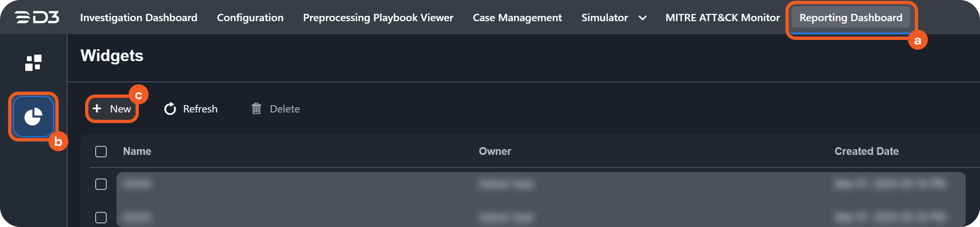980x227 pixels.
Task: Click the circular Refresh arrow icon
Action: coord(170,109)
